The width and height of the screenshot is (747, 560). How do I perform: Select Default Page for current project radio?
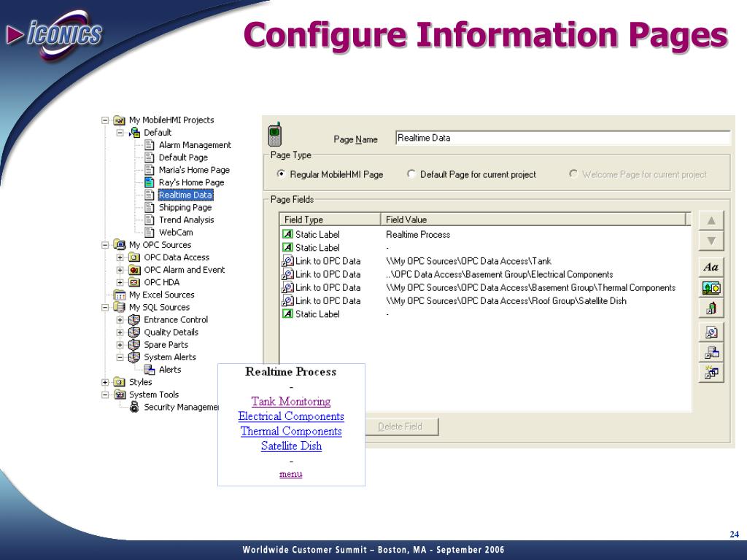[411, 174]
